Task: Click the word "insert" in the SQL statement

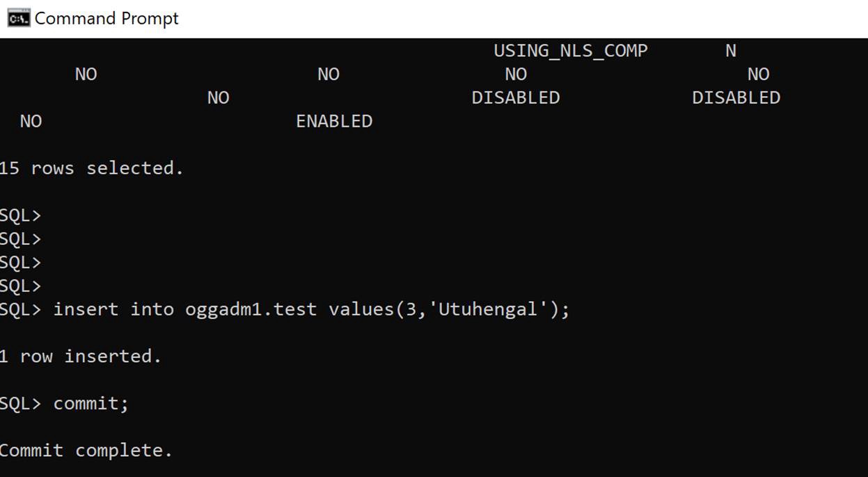Action: coord(86,309)
